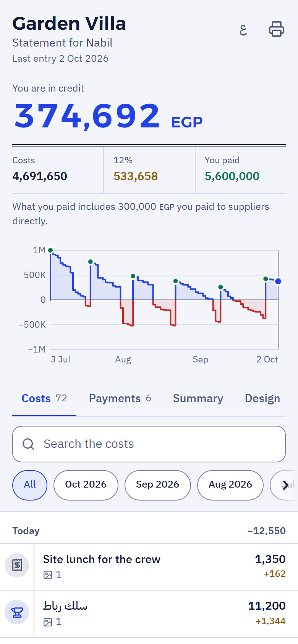
Task: Filter costs by Oct 2026
Action: [86, 485]
